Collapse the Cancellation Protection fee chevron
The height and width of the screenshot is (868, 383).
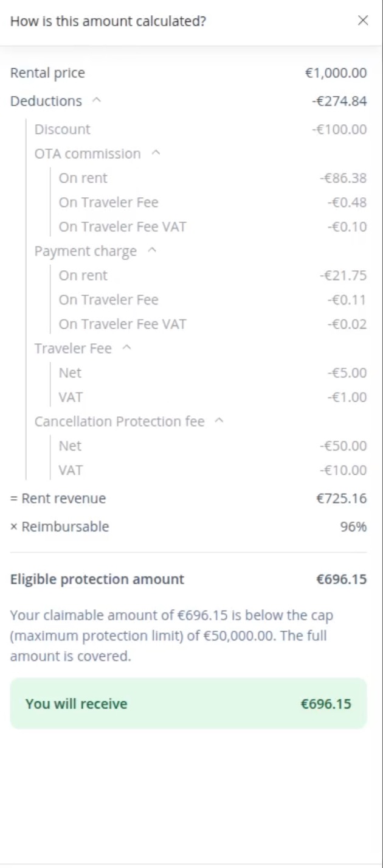pyautogui.click(x=219, y=422)
